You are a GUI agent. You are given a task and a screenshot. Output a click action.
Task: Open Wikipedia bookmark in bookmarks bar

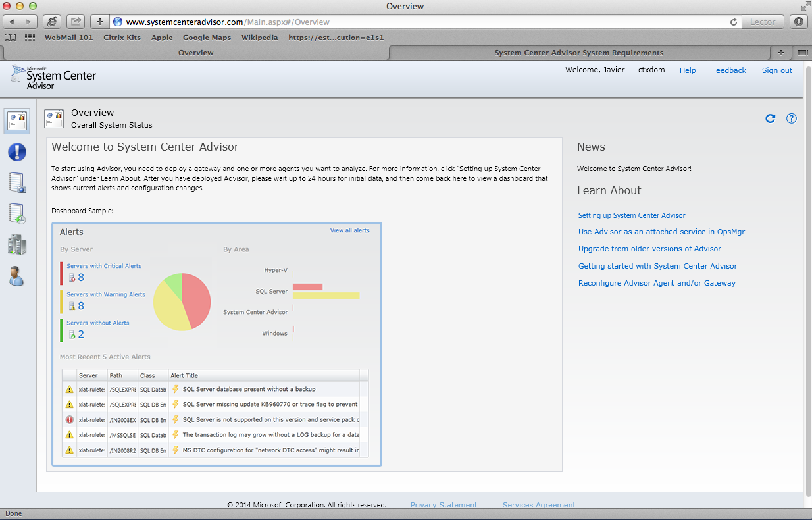point(259,38)
